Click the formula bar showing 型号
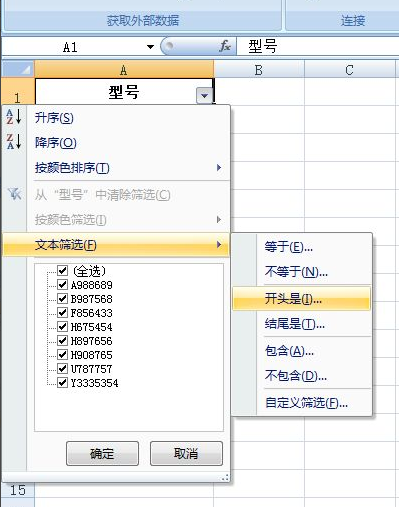This screenshot has height=507, width=399. click(318, 46)
